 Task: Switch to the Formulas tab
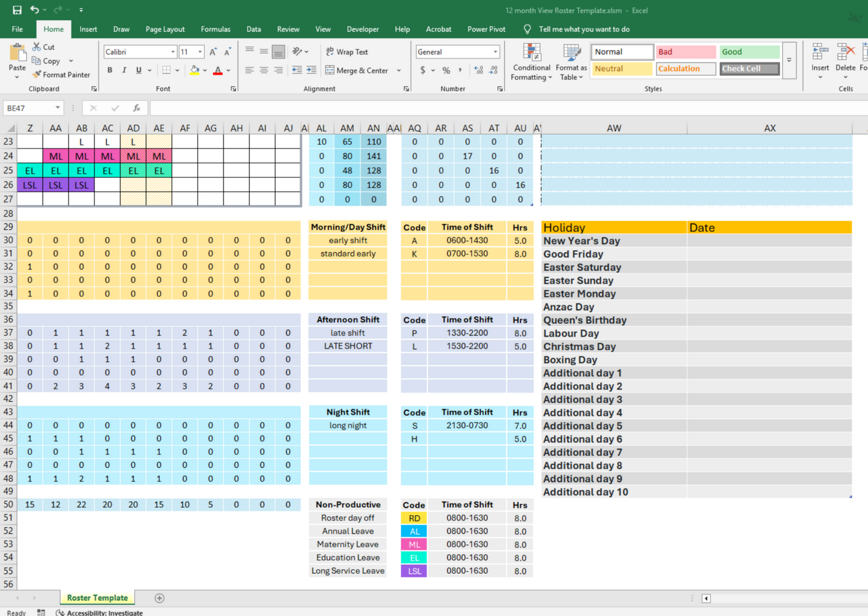[x=215, y=29]
